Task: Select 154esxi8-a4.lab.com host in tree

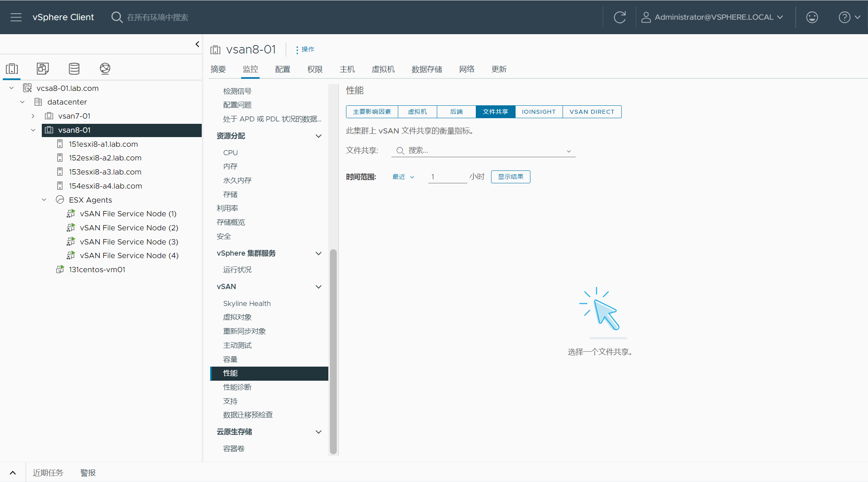Action: [105, 186]
